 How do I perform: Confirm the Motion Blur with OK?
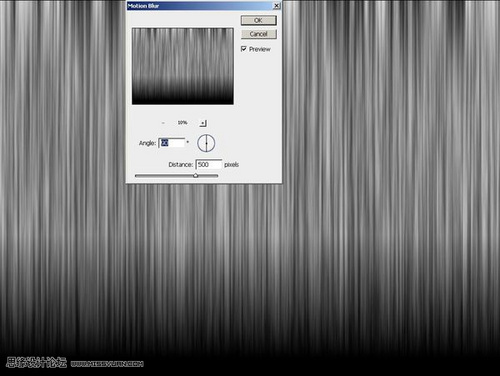point(259,20)
